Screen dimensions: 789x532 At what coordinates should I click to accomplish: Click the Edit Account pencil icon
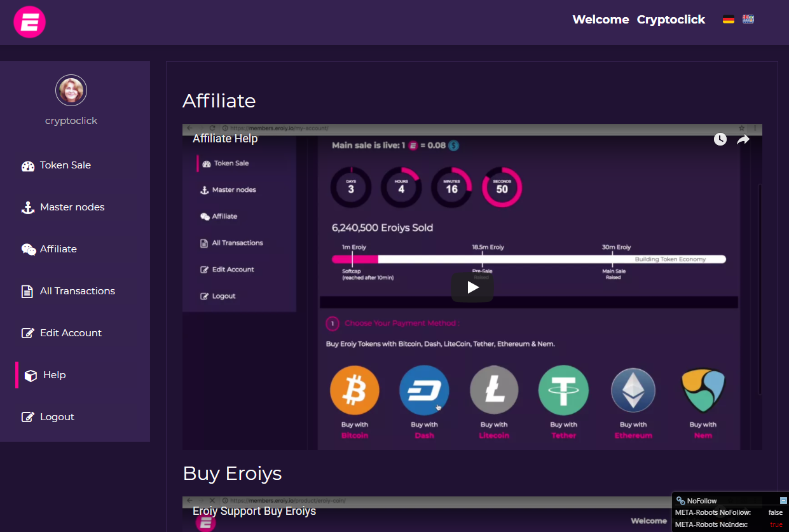[x=28, y=333]
